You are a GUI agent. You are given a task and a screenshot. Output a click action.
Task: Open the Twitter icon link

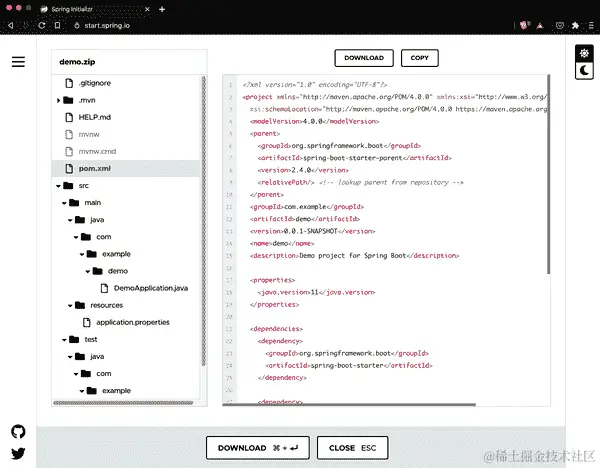(x=18, y=453)
